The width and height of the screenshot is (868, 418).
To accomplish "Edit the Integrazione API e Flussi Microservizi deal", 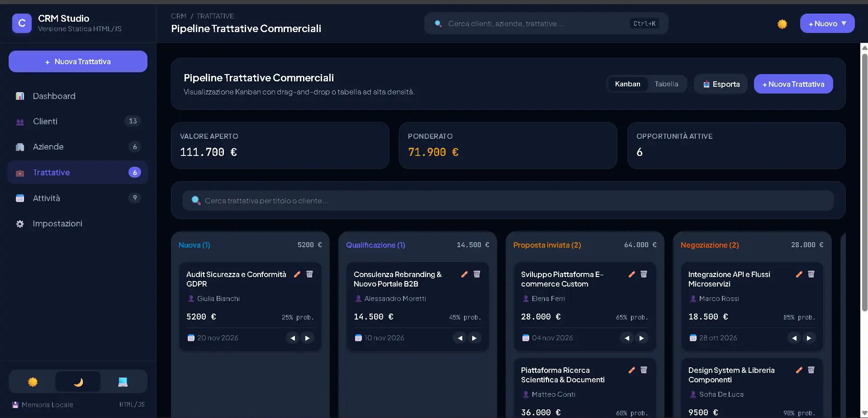I will [x=799, y=274].
